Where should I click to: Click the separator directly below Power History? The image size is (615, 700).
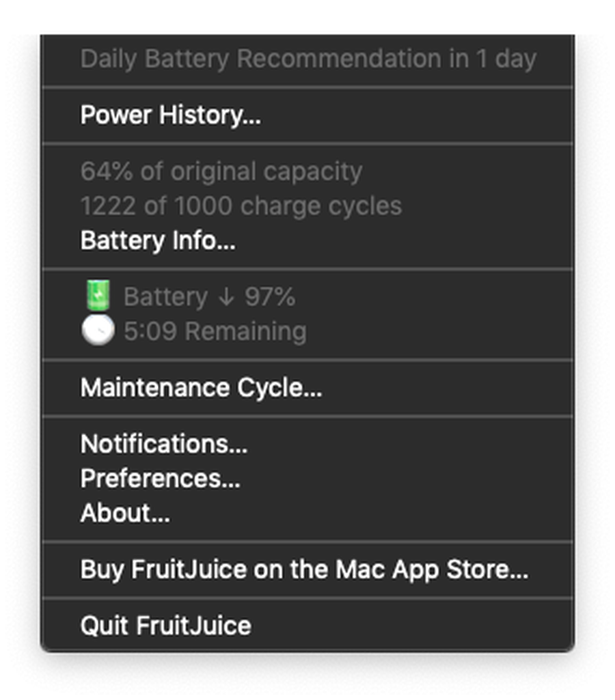tap(307, 143)
